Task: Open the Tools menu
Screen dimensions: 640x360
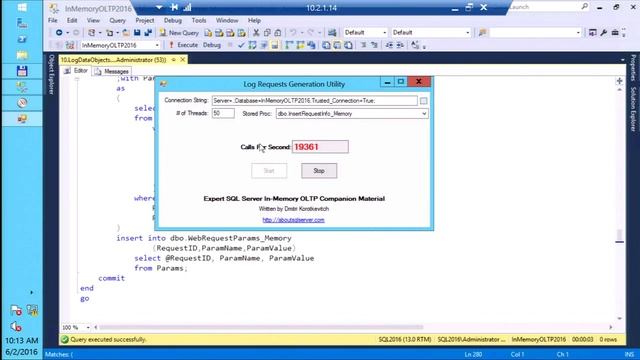Action: point(199,20)
